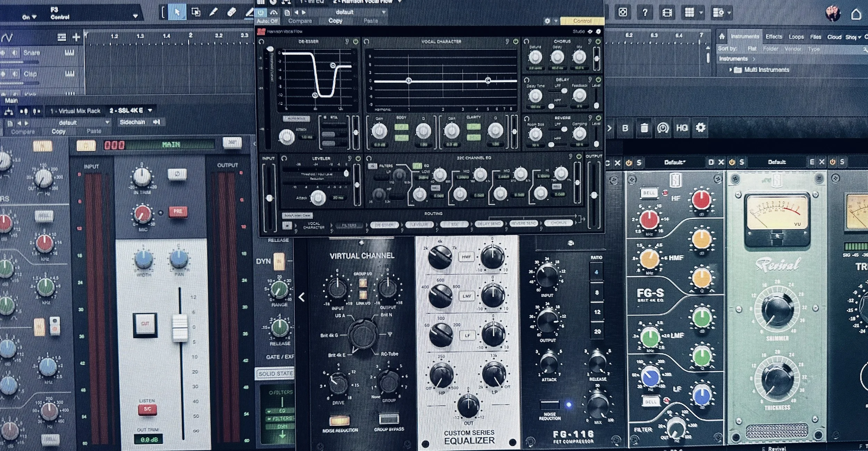The width and height of the screenshot is (868, 451).
Task: Click the SSL channel strip volume fader
Action: pos(180,327)
